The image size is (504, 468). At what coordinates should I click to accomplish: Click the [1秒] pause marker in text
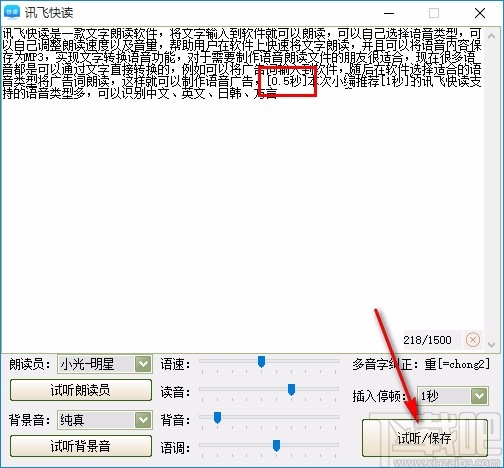point(395,81)
